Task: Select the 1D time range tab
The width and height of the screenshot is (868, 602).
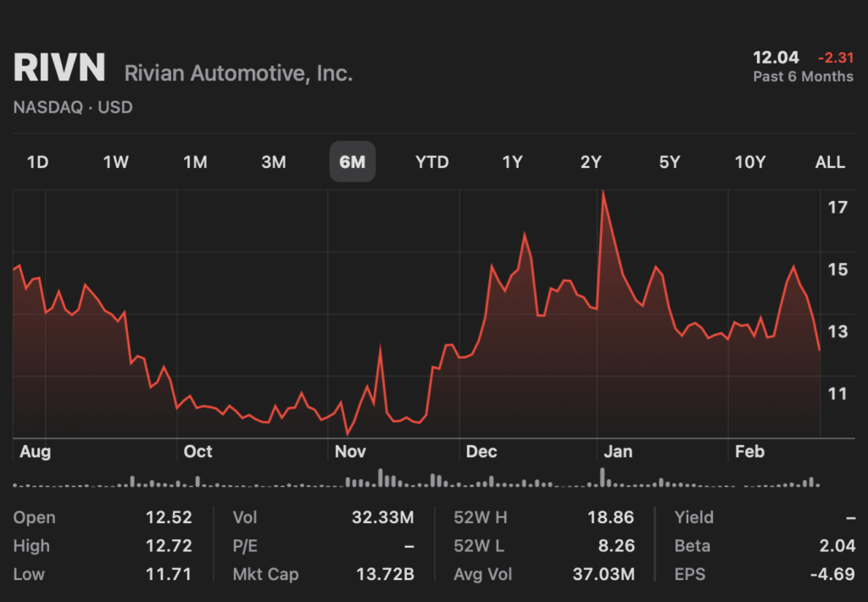Action: 37,162
